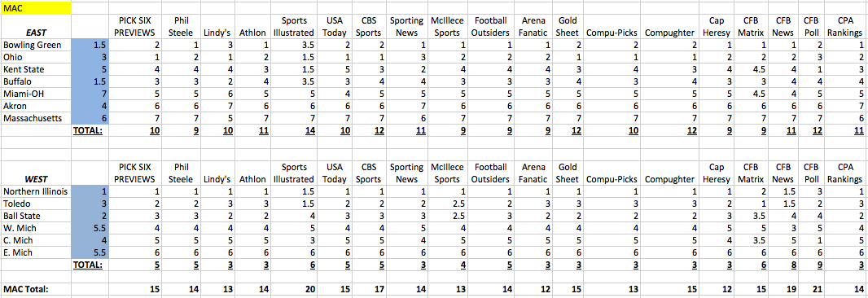This screenshot has width=868, height=298.
Task: Click the Kent State row's CFB Matrix 4.5 value
Action: (x=752, y=69)
